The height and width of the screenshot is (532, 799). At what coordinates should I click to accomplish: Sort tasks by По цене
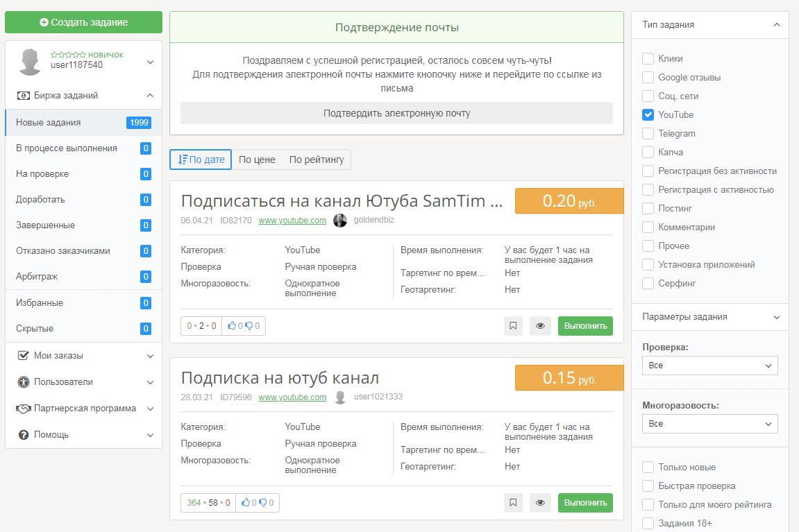[x=257, y=160]
